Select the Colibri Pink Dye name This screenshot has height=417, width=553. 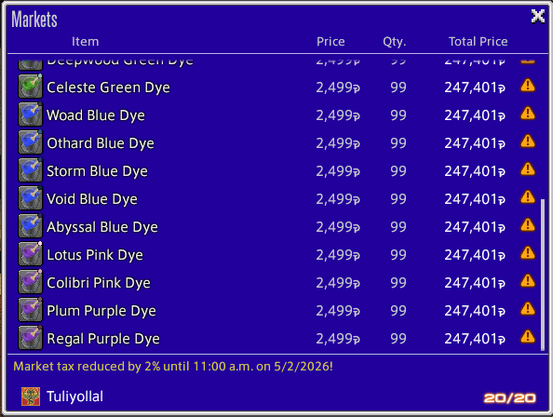[99, 283]
